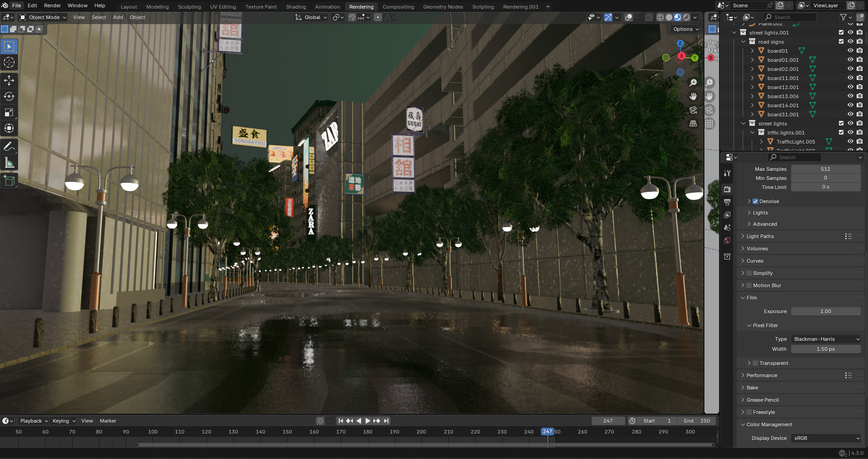Viewport: 868px width, 459px height.
Task: Click the Exposure value slider
Action: coord(826,311)
